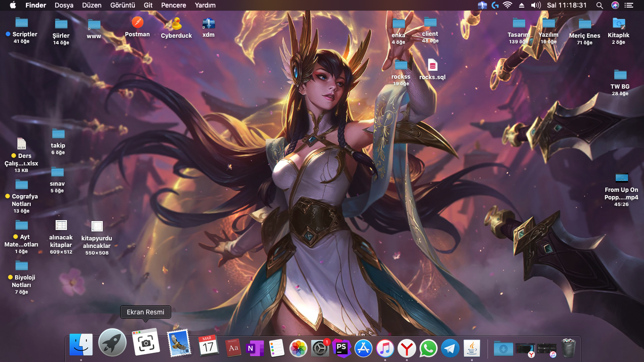Open Telegram in the Dock
Screen dimensions: 644x362
[450, 348]
